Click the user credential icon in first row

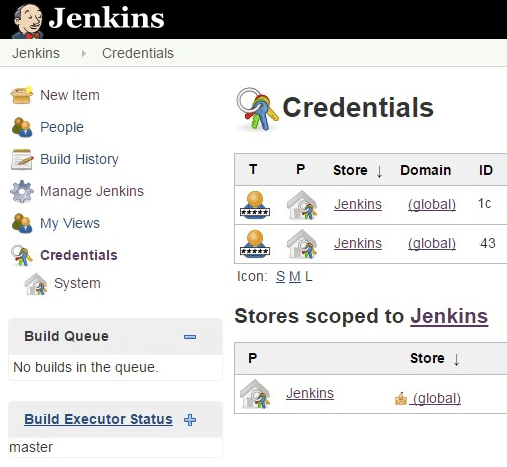[255, 205]
